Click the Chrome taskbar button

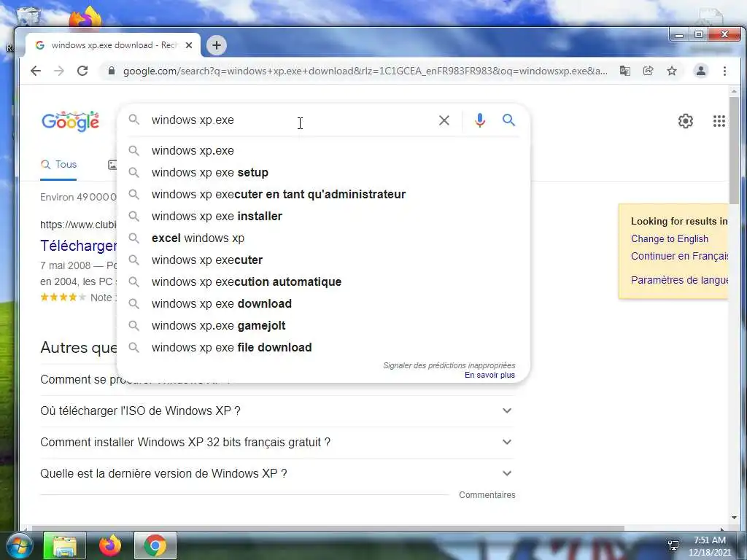point(155,545)
